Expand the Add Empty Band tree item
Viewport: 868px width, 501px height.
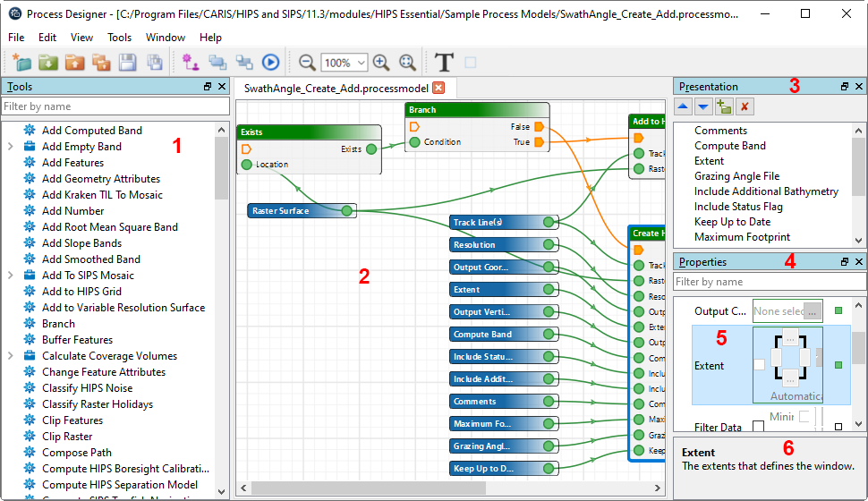pyautogui.click(x=10, y=147)
